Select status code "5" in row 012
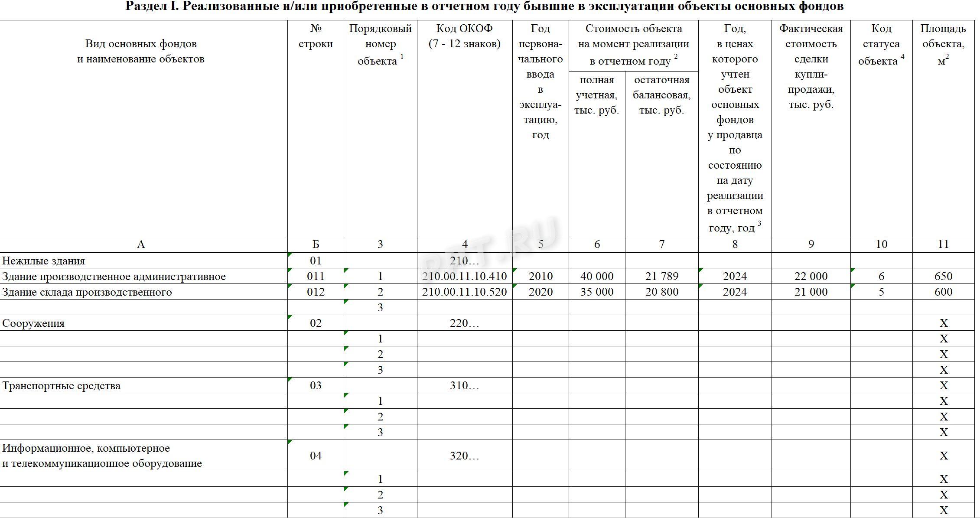 tap(881, 292)
